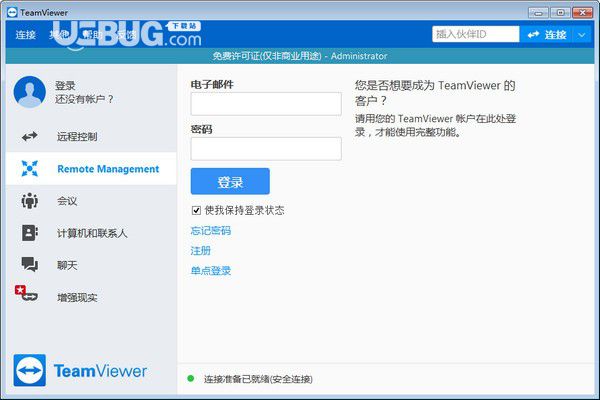
Task: Click the 插入伙伴ID input box
Action: point(476,34)
